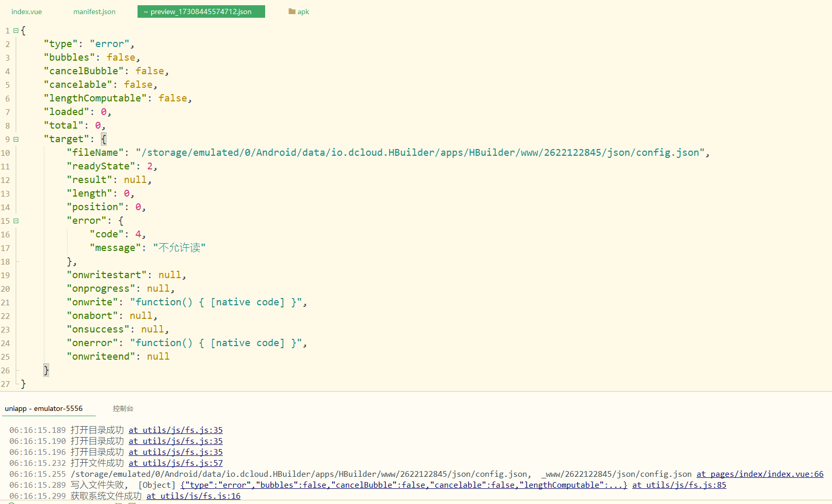This screenshot has height=504, width=832.
Task: Click the highlighted closing brace on line 26
Action: [46, 370]
